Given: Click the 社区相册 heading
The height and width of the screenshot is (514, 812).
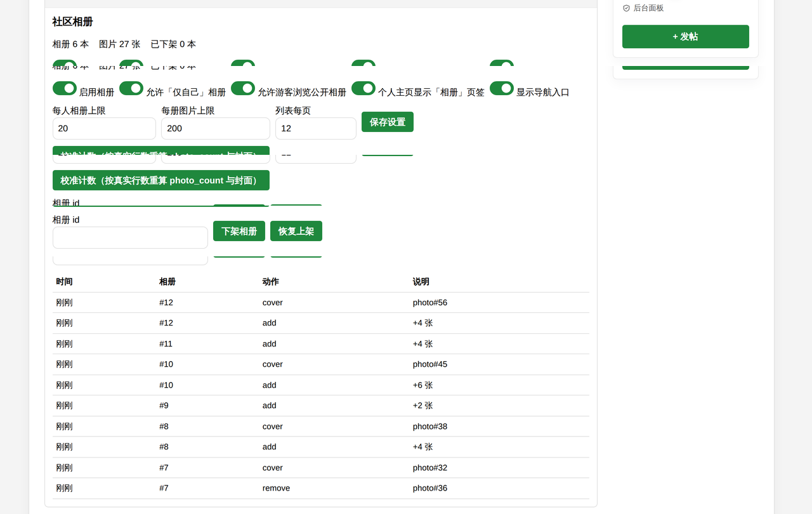Looking at the screenshot, I should coord(73,22).
